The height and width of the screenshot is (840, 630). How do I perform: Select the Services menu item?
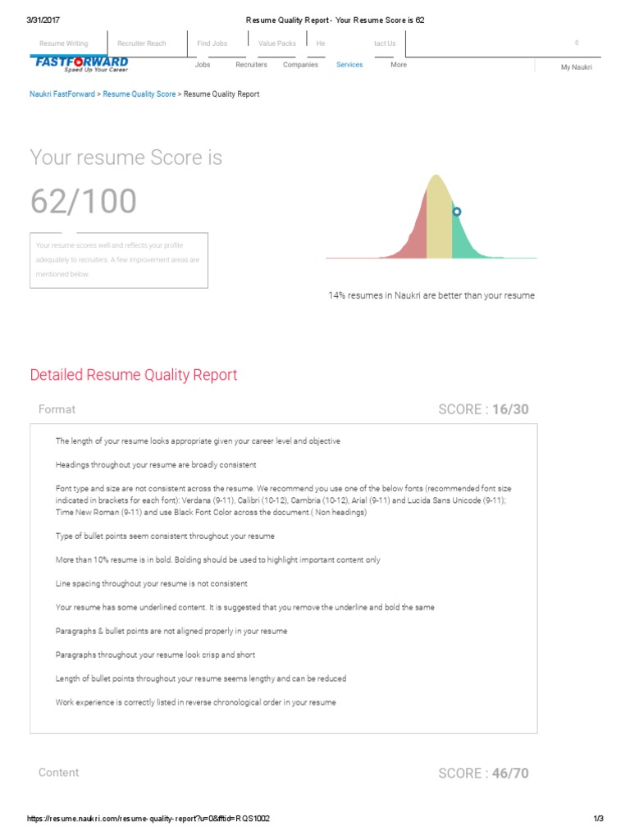pos(349,65)
